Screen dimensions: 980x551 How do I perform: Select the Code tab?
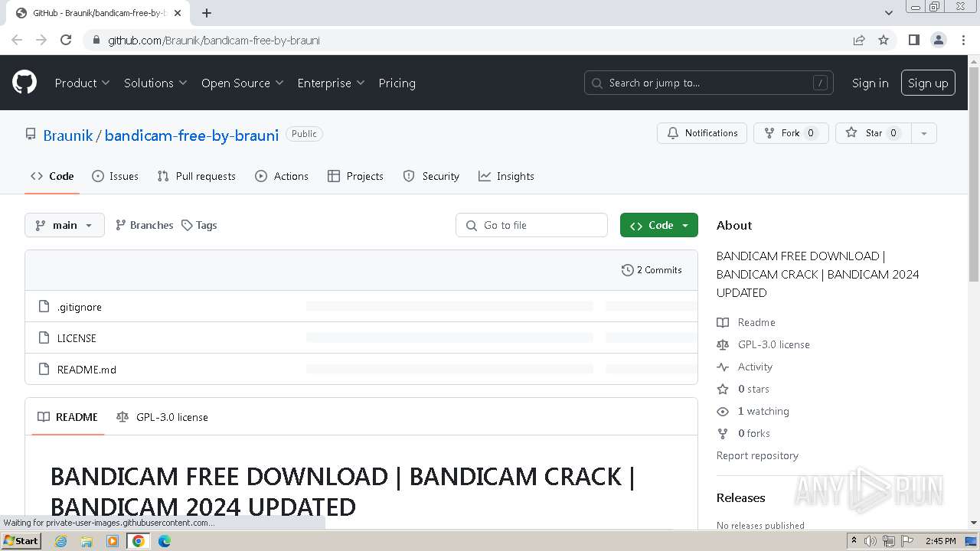pos(52,176)
